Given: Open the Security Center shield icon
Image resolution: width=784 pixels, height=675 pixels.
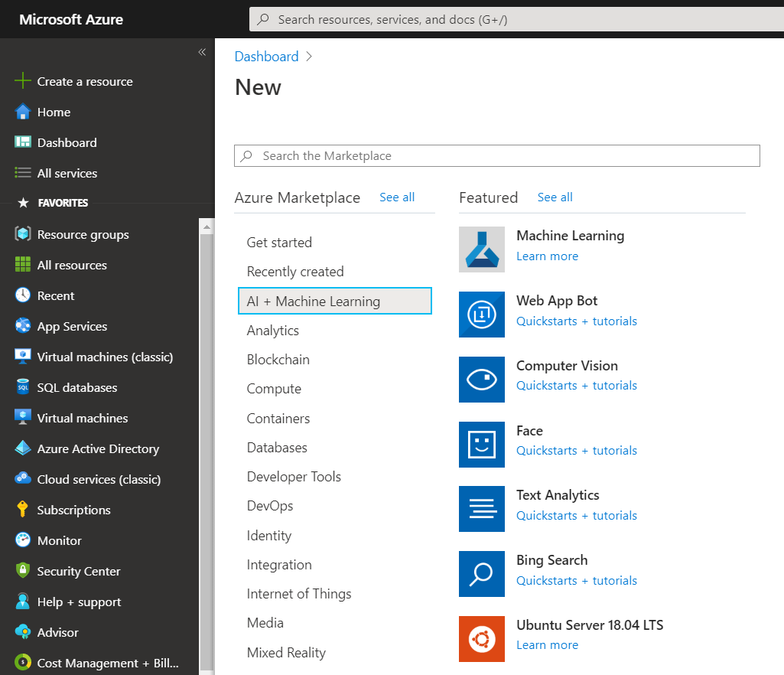Looking at the screenshot, I should pos(23,571).
